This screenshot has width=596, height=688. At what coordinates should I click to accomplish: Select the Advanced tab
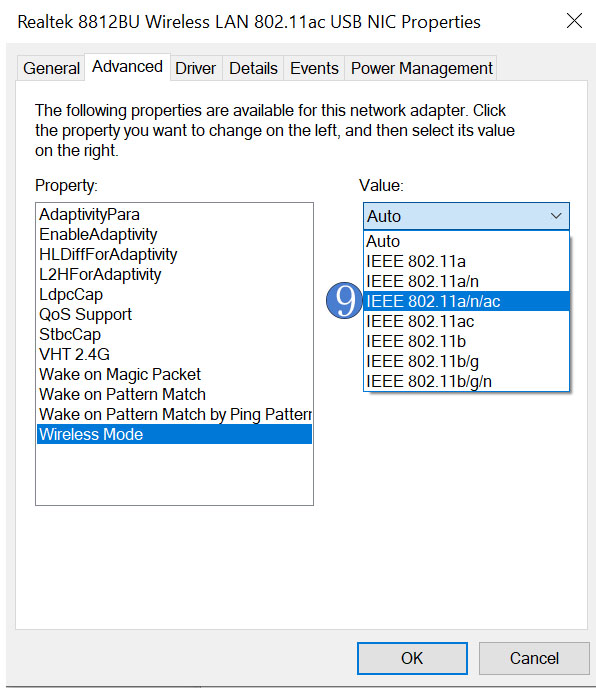tap(127, 67)
